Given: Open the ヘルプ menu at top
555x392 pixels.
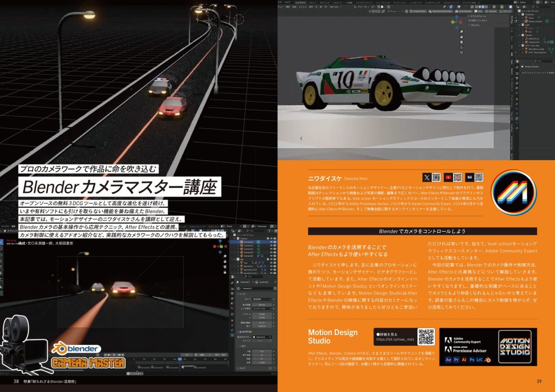Looking at the screenshot, I should [287, 2].
